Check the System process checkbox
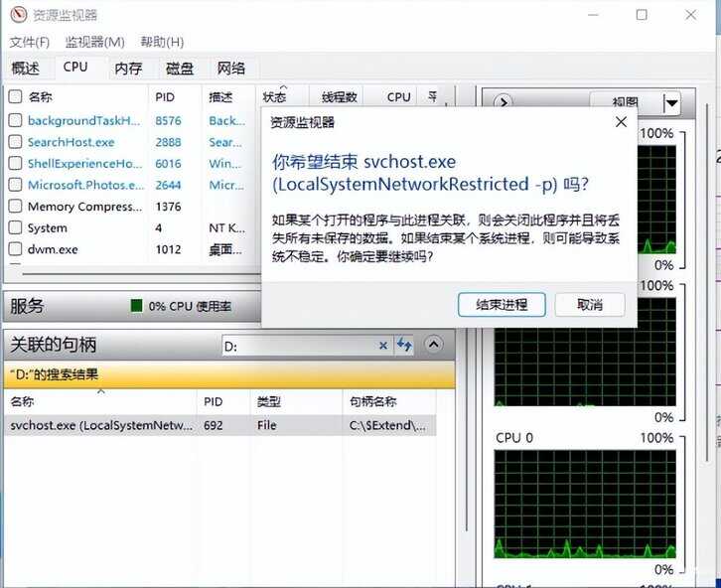 pyautogui.click(x=15, y=227)
